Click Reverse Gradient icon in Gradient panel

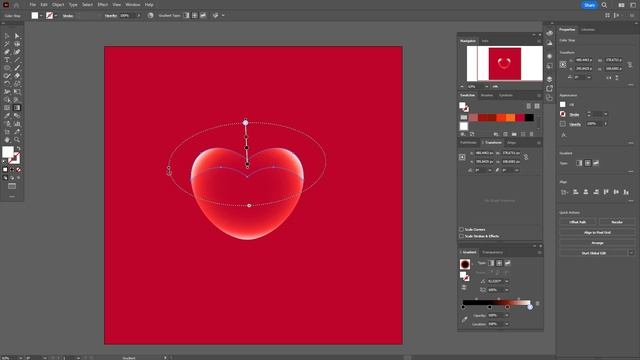[464, 288]
